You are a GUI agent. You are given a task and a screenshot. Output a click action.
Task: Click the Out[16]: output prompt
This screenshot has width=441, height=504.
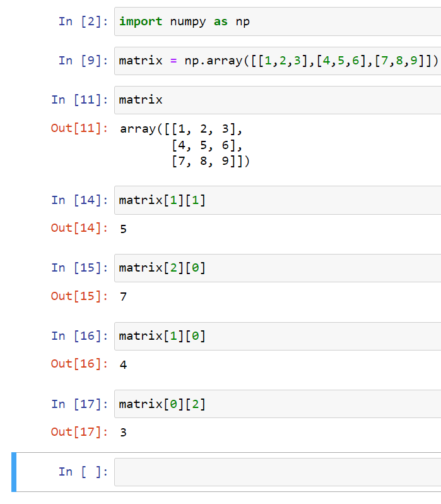click(79, 364)
